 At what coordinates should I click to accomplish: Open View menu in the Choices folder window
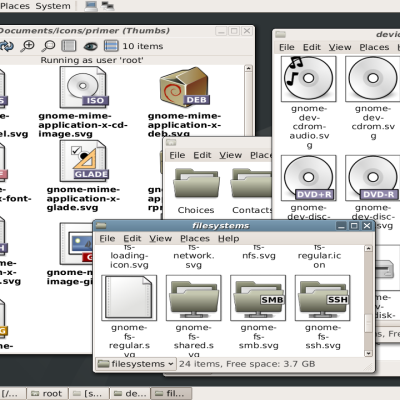[230, 155]
